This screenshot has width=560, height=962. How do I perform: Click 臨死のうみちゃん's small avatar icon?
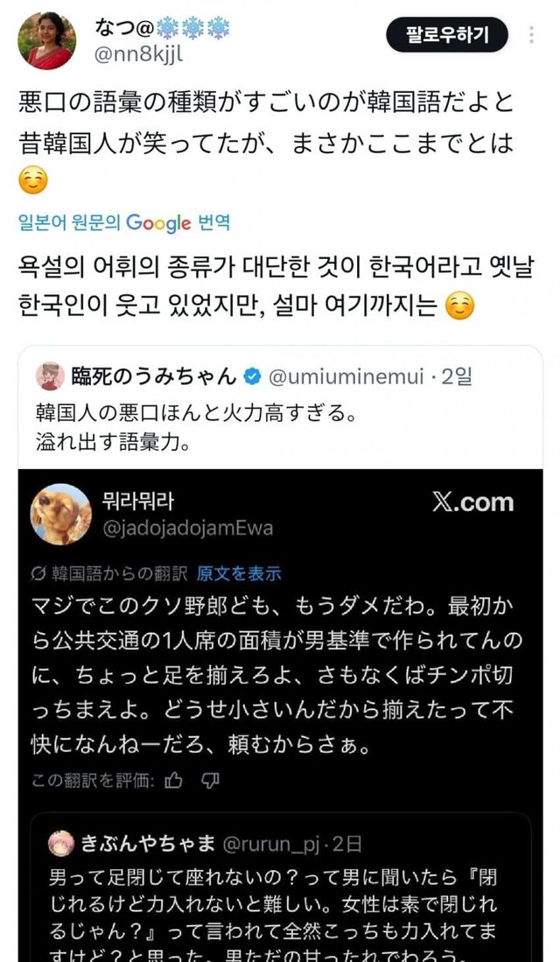(x=50, y=376)
